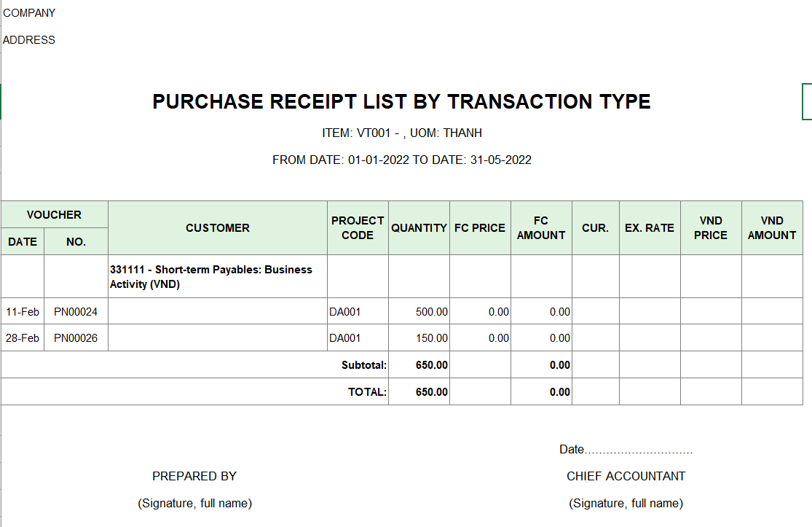Screen dimensions: 812x527
Task: Click the ITEM: VT001 line
Action: [x=402, y=133]
